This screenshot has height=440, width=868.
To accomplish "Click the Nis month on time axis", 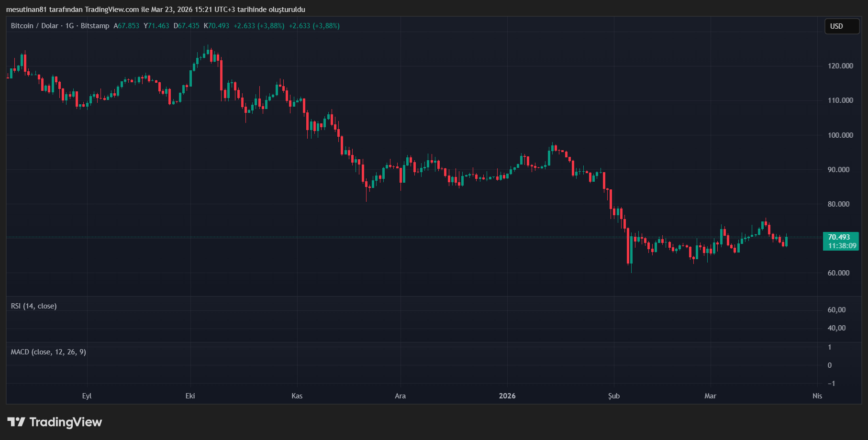I will pos(817,396).
